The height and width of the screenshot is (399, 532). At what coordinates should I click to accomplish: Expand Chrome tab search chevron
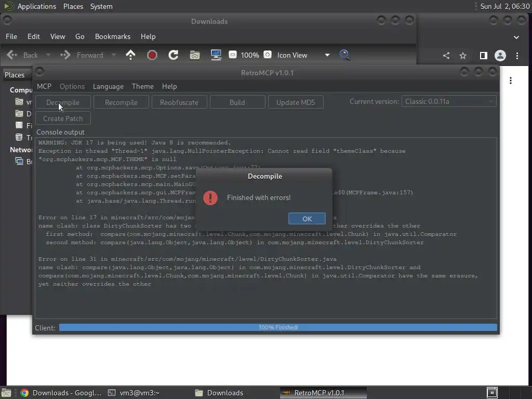tap(516, 37)
